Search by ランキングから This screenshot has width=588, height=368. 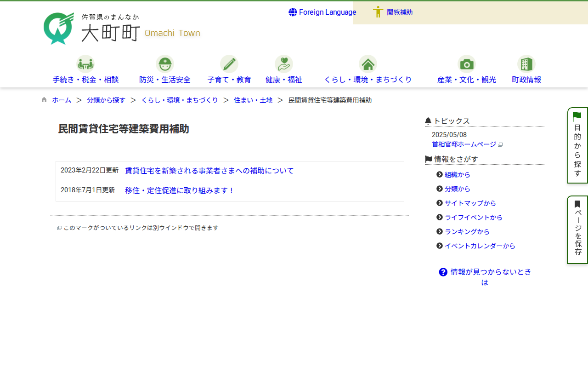pyautogui.click(x=467, y=232)
